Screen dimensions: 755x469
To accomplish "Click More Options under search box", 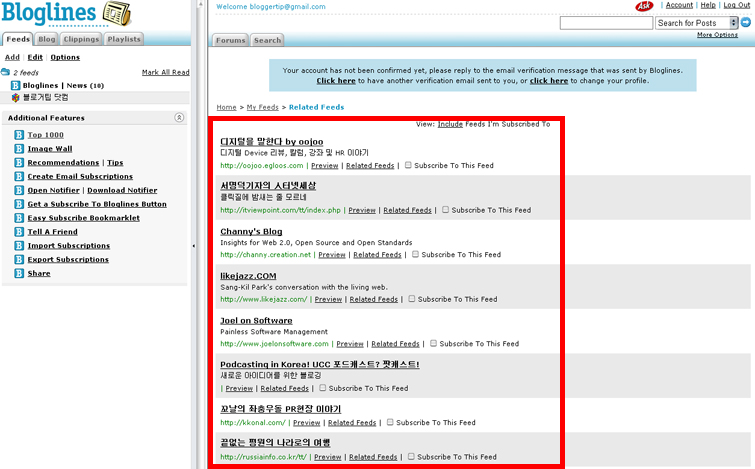I will tap(717, 35).
